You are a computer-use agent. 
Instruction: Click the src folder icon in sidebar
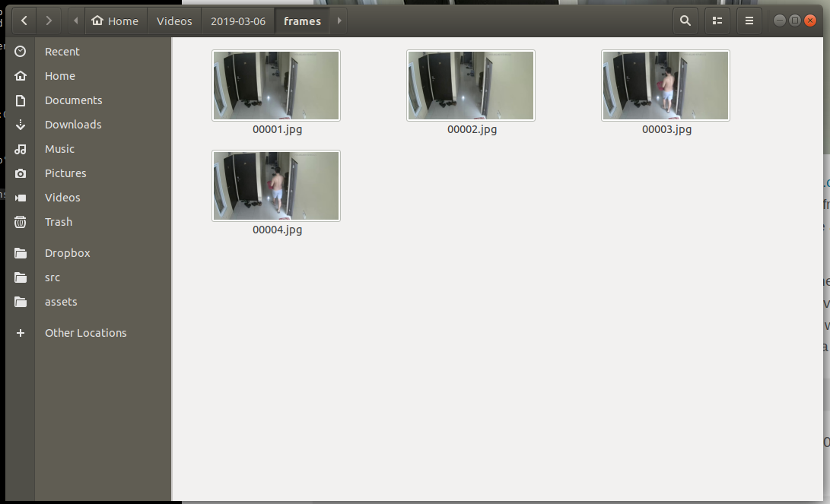tap(20, 277)
